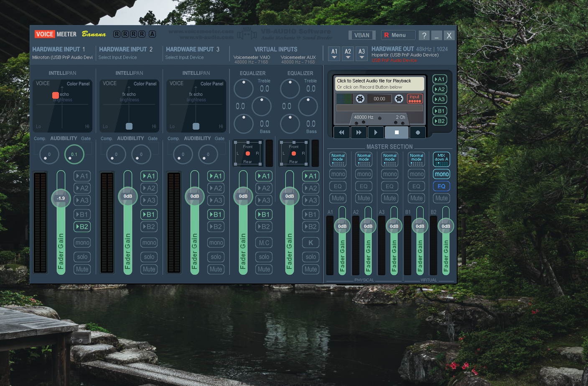Toggle mono on the A2 master bus
Screen dimensions: 588x386
coord(364,174)
